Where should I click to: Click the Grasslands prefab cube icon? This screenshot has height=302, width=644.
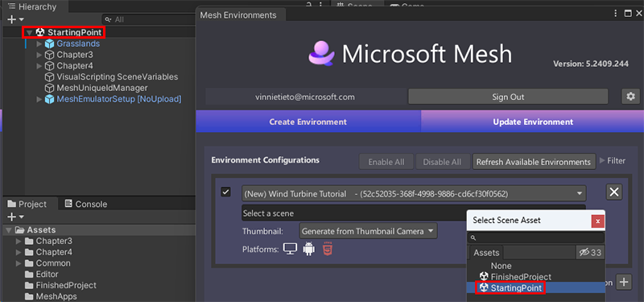50,43
